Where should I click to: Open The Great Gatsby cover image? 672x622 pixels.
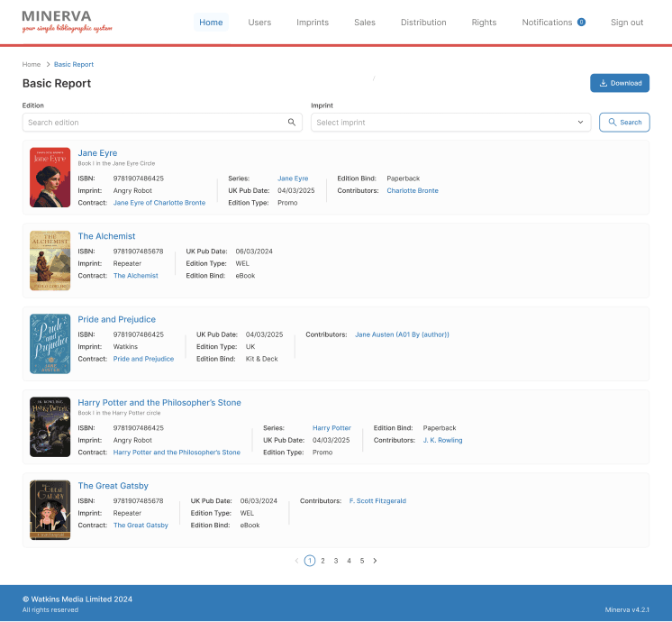point(50,510)
